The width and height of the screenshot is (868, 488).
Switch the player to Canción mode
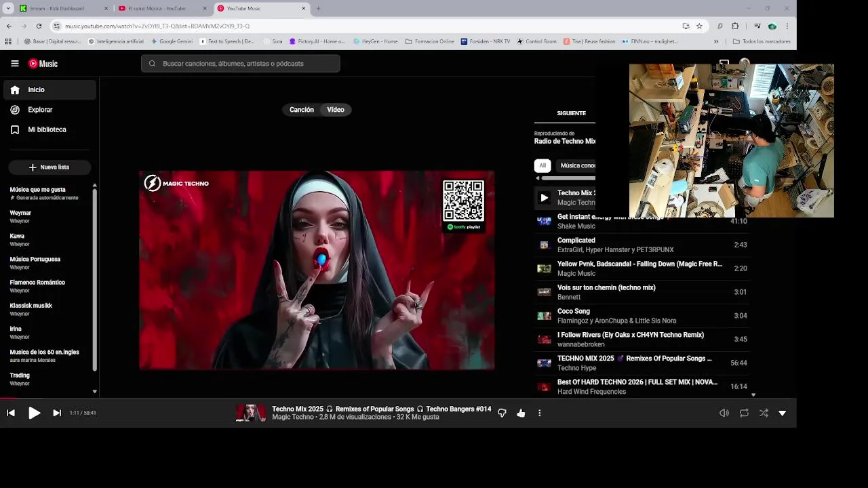302,110
